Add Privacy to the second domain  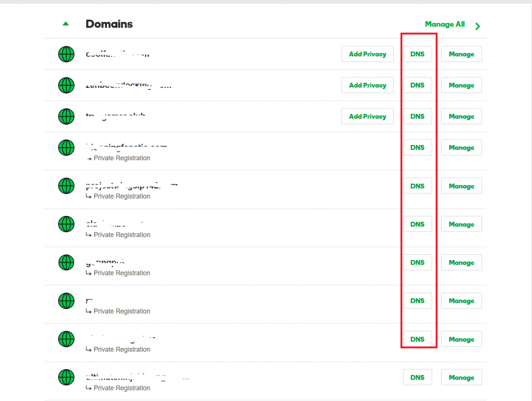(x=367, y=85)
